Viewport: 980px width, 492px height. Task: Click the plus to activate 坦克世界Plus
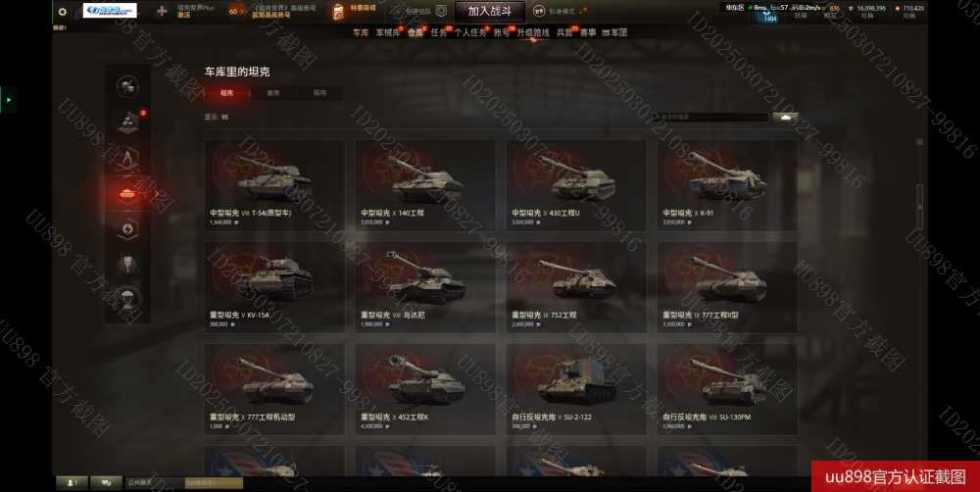162,11
